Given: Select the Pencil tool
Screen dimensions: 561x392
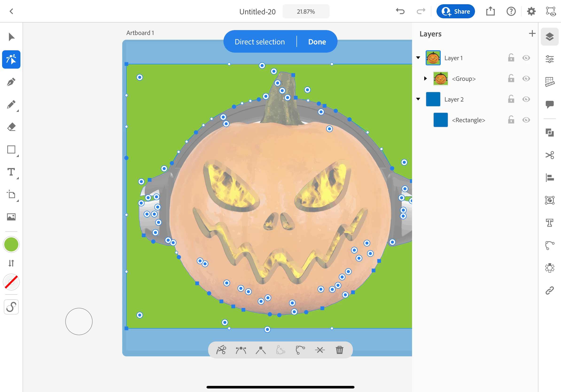Looking at the screenshot, I should [11, 105].
